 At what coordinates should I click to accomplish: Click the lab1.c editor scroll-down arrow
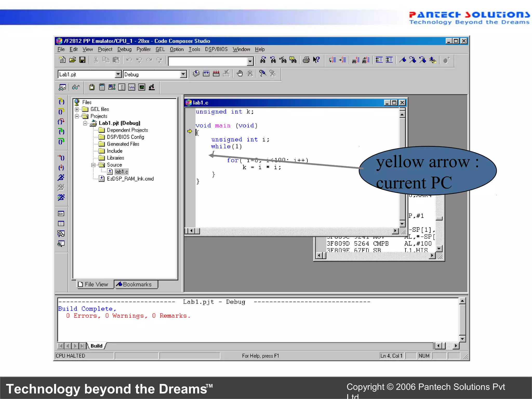click(402, 223)
